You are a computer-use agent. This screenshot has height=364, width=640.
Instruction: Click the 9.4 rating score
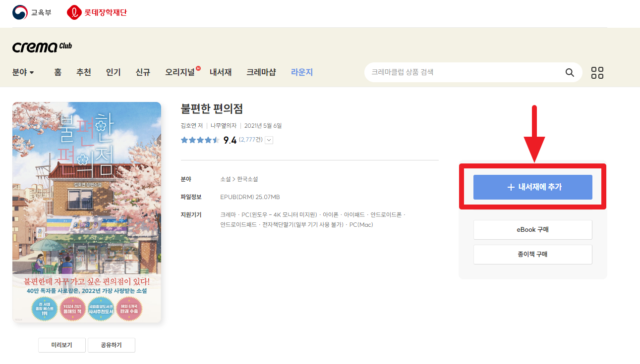tap(230, 140)
